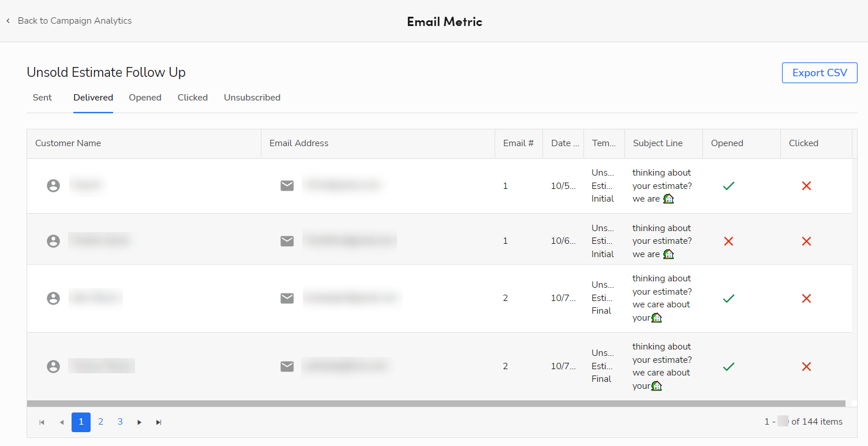Go to page 2 of results

click(100, 422)
